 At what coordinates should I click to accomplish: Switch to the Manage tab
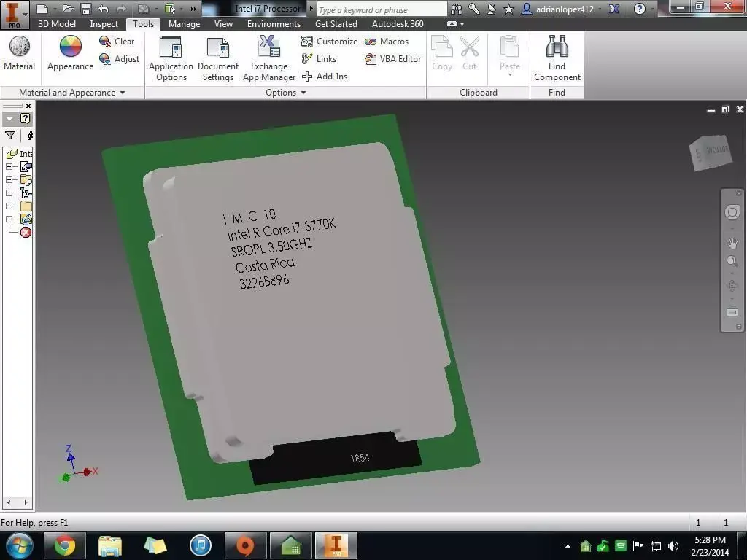tap(184, 24)
